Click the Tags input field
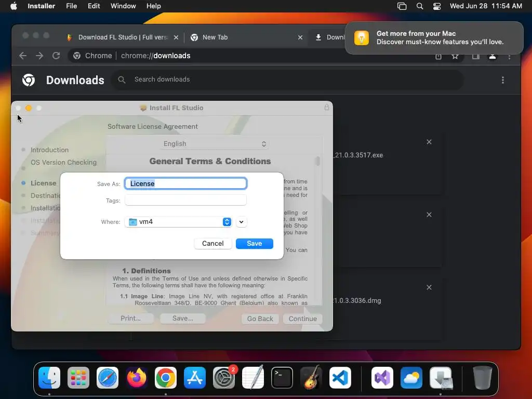Screen dimensions: 532x399 [x=185, y=200]
